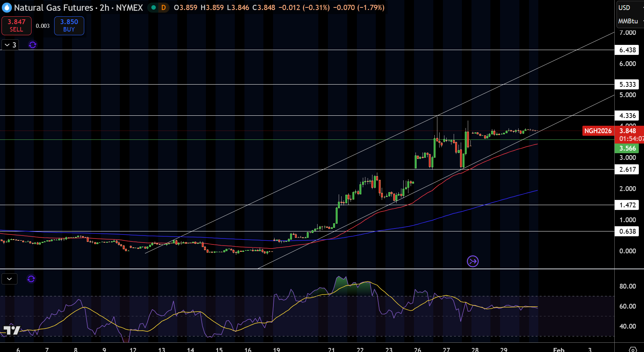Image resolution: width=644 pixels, height=352 pixels.
Task: Click the 6.438 horizontal line price label
Action: pos(627,50)
